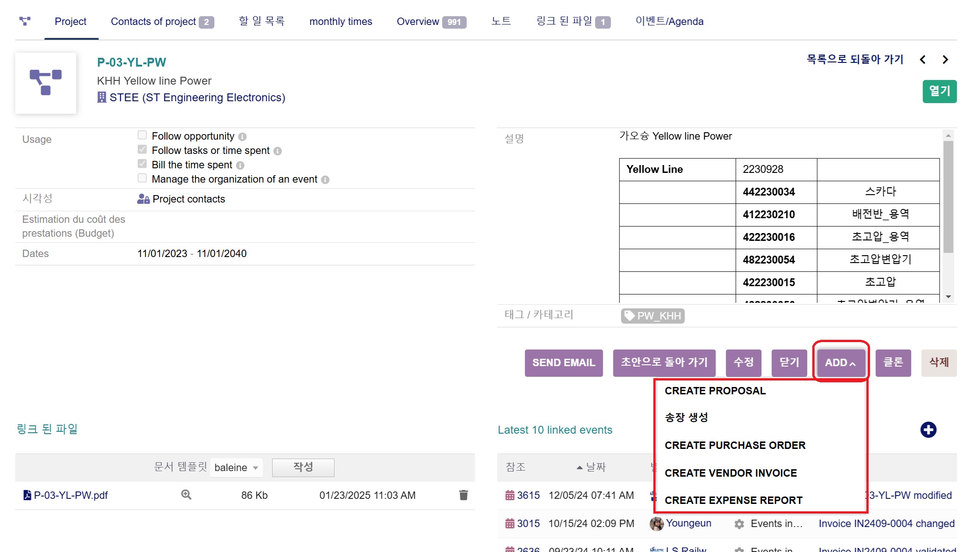Click the magnifier preview icon for P-03-YL-PW.pdf
Viewport: 980px width, 552px height.
point(186,495)
